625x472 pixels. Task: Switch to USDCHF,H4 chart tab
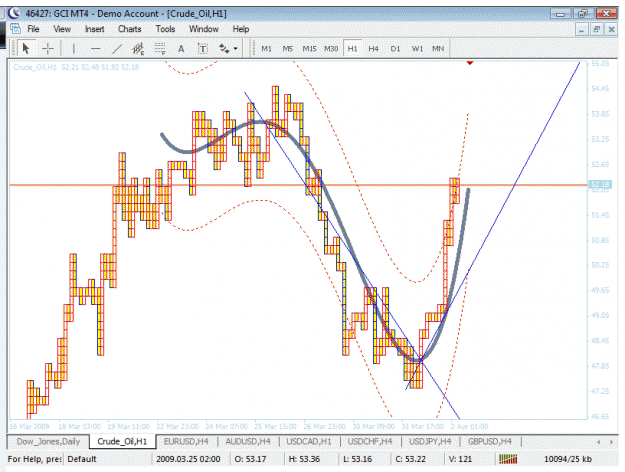(x=370, y=442)
